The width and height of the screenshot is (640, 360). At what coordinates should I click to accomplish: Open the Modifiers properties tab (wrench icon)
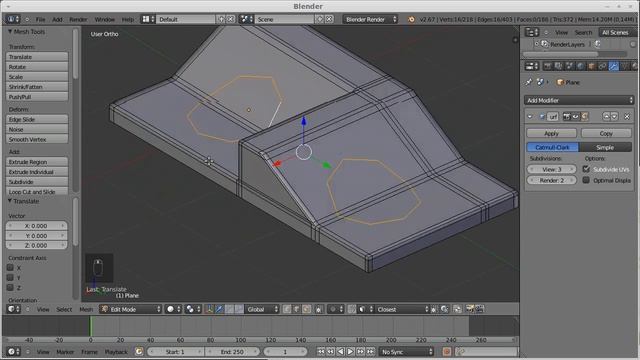613,66
